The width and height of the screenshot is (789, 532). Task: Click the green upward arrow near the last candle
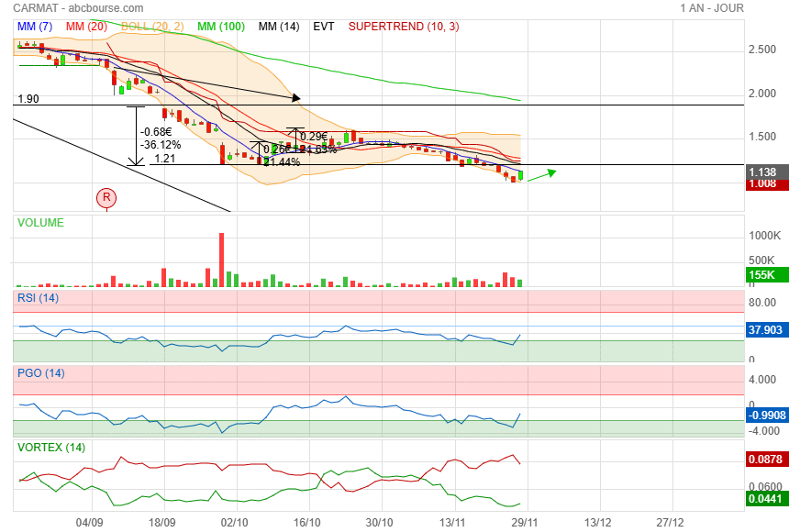(540, 174)
